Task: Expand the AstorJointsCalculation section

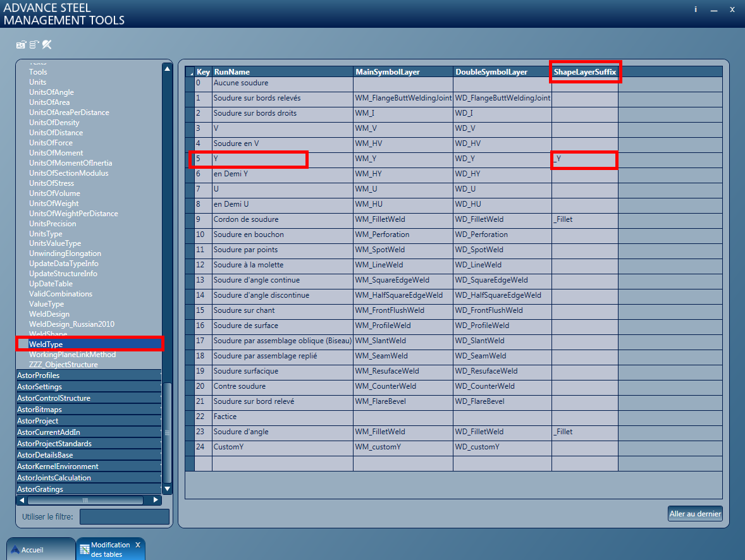Action: pos(89,478)
